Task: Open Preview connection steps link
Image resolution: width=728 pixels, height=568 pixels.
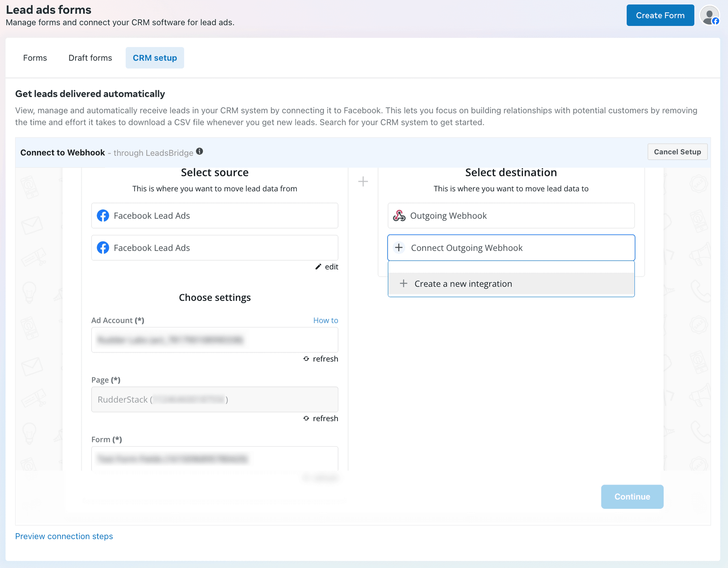Action: pyautogui.click(x=64, y=536)
